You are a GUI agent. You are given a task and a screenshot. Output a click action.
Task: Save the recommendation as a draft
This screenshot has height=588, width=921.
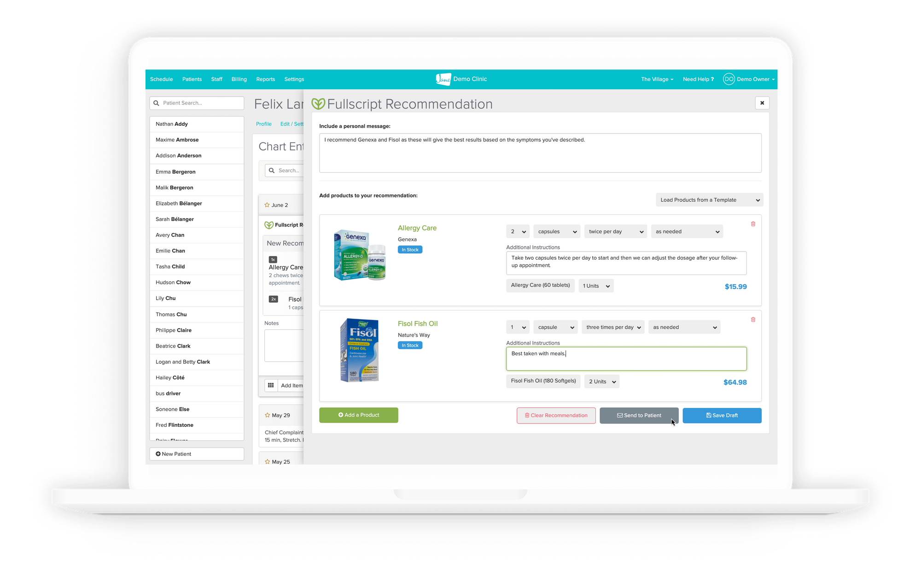point(722,415)
